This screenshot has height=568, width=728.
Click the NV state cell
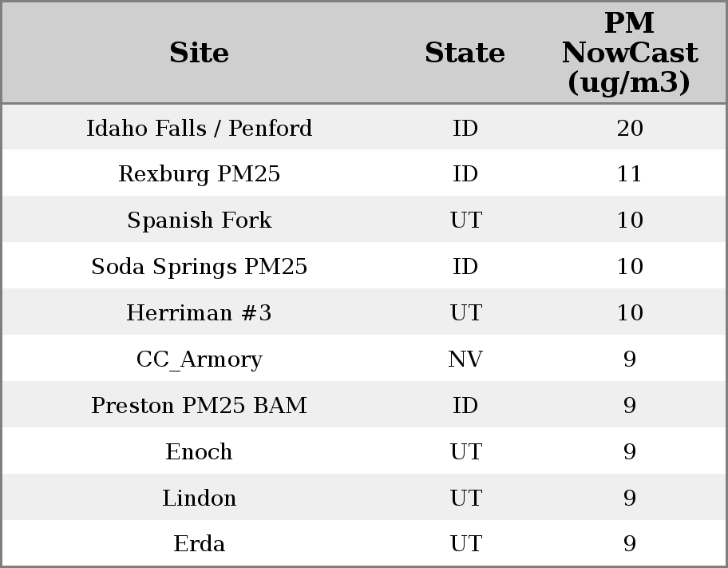click(465, 359)
